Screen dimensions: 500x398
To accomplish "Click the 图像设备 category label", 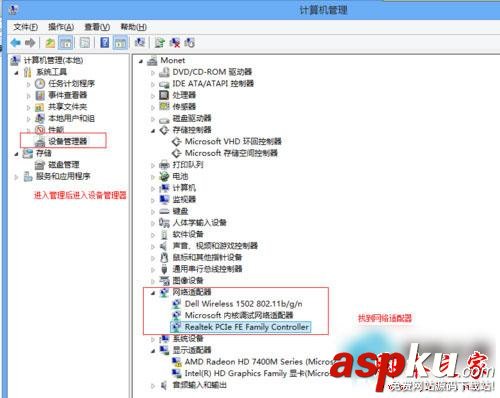I will coord(188,281).
